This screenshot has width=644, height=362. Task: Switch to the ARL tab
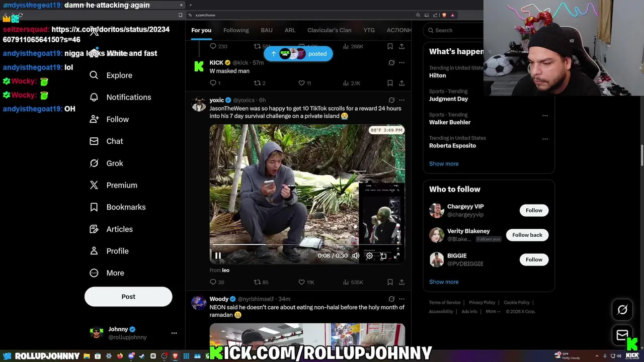pos(290,30)
